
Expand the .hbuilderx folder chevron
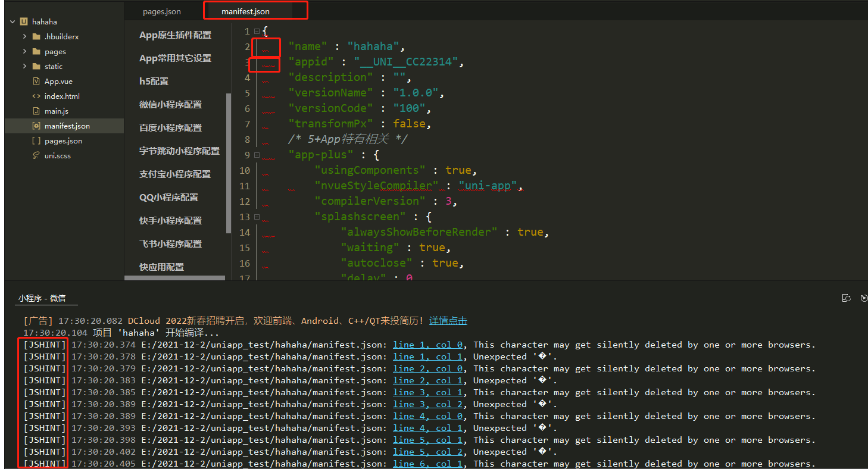click(x=24, y=36)
